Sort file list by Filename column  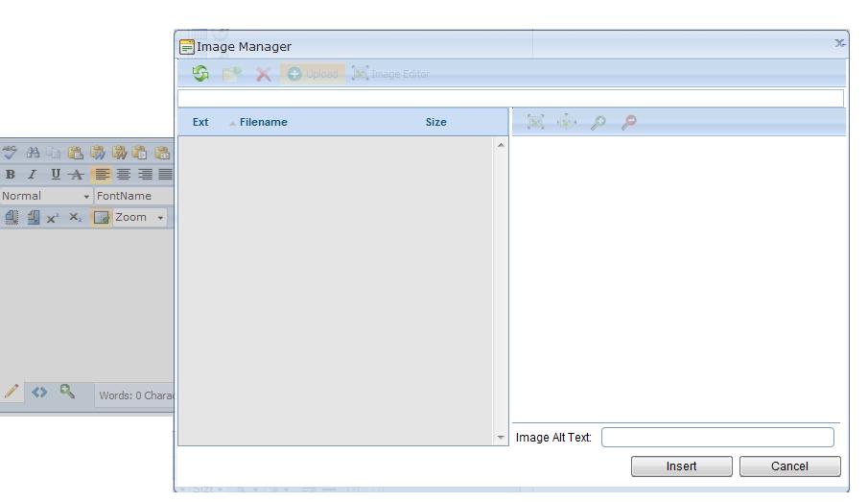263,122
